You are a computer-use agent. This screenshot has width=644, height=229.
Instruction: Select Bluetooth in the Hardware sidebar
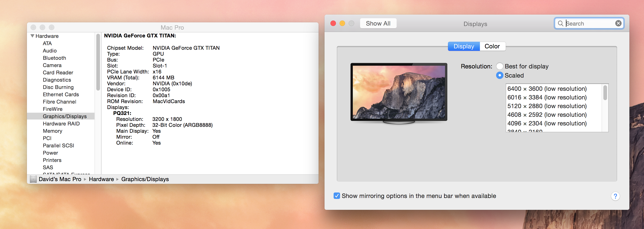pyautogui.click(x=54, y=58)
